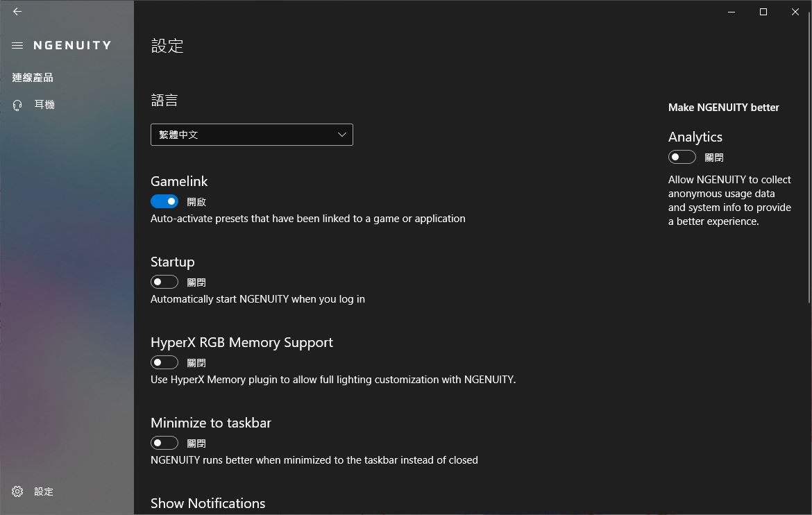Enable HyperX RGB Memory Support toggle
Viewport: 812px width, 515px height.
(x=164, y=362)
